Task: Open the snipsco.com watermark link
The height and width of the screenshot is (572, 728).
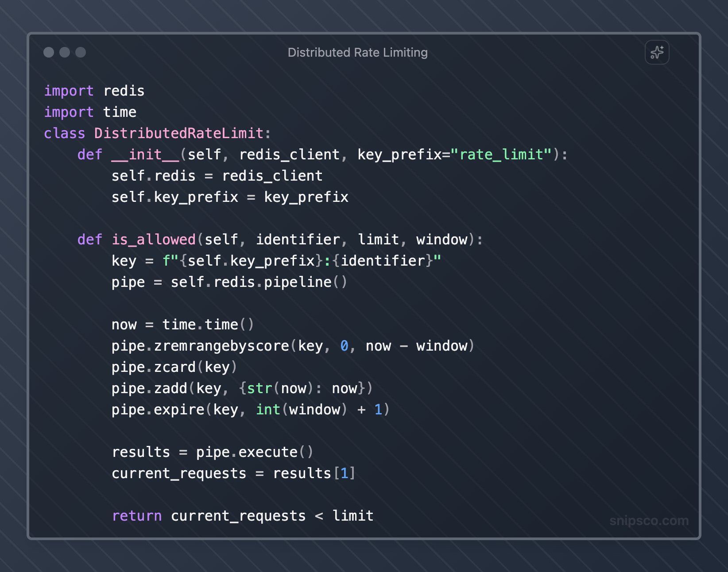Action: click(x=649, y=521)
